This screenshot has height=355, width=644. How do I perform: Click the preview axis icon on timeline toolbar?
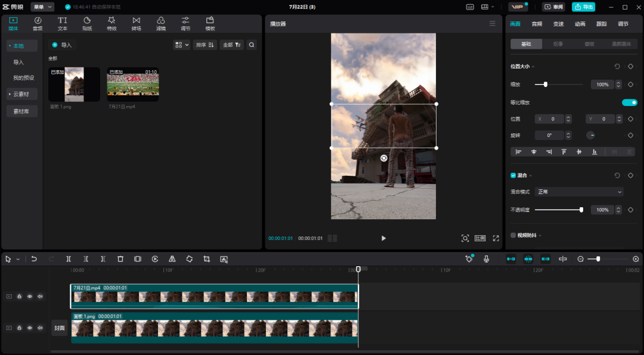[x=563, y=259]
